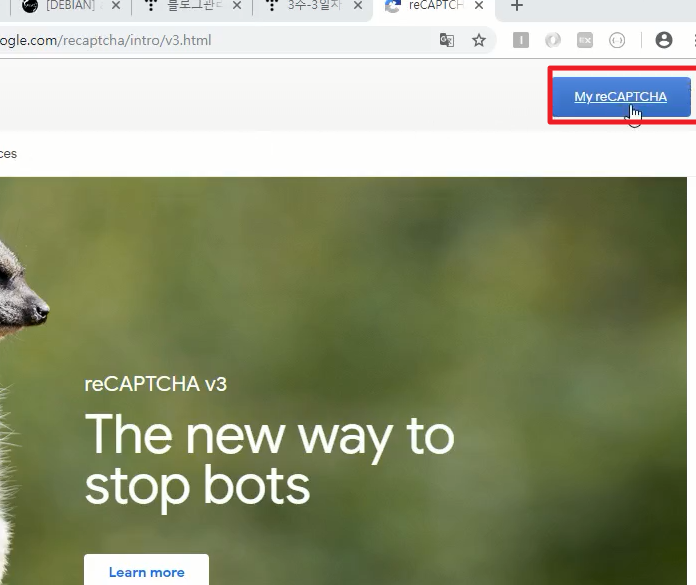696x585 pixels.
Task: Click the round gray extension icon
Action: point(553,40)
